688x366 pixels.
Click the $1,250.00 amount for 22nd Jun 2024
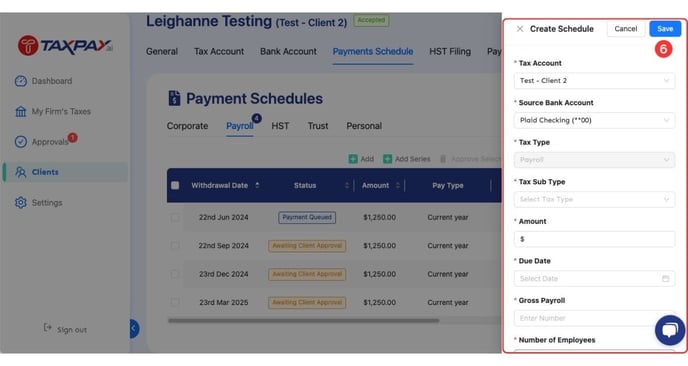380,217
